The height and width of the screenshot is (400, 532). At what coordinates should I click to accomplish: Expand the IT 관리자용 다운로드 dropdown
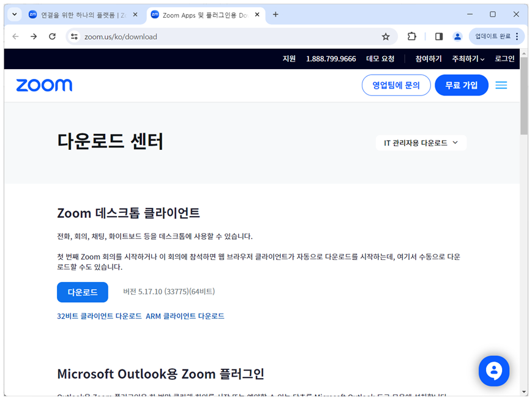point(421,143)
